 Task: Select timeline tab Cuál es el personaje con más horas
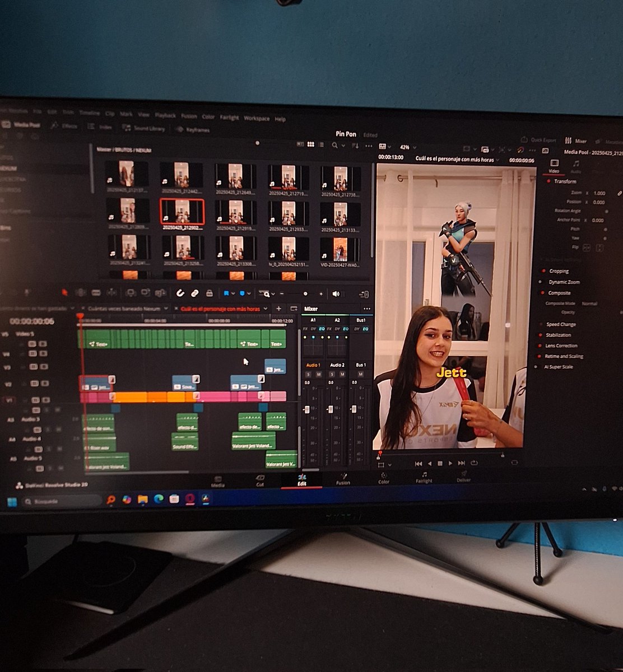220,309
